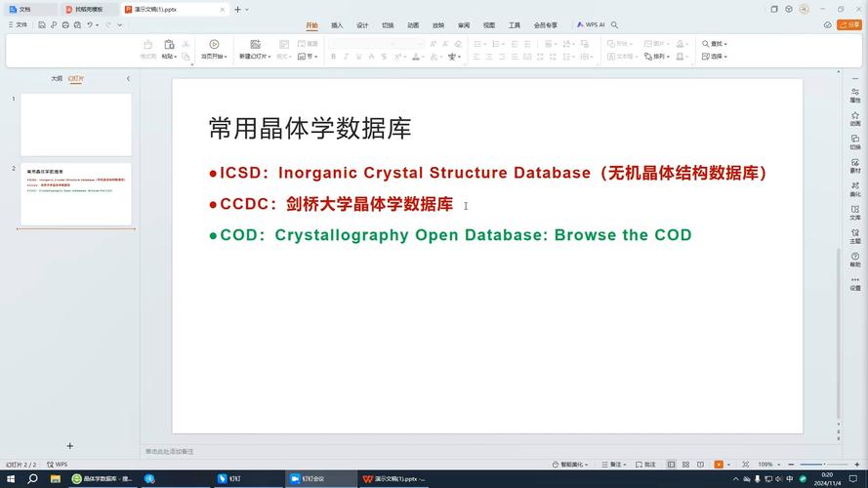
Task: Open the Arrange dropdown
Action: (657, 57)
